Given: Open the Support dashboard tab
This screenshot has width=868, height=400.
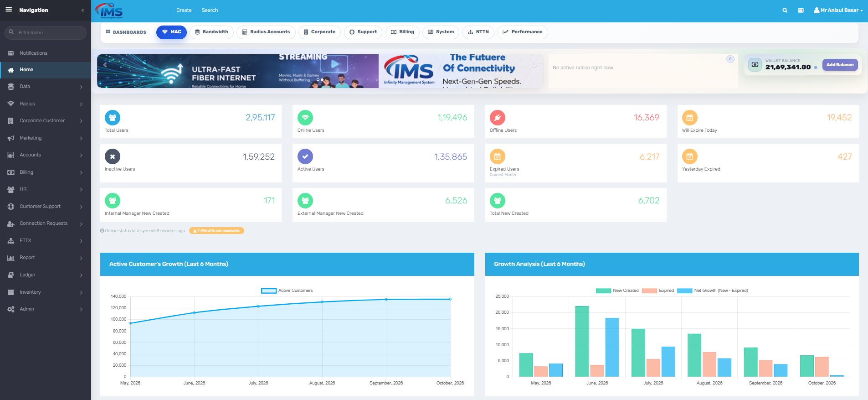Looking at the screenshot, I should pos(363,32).
